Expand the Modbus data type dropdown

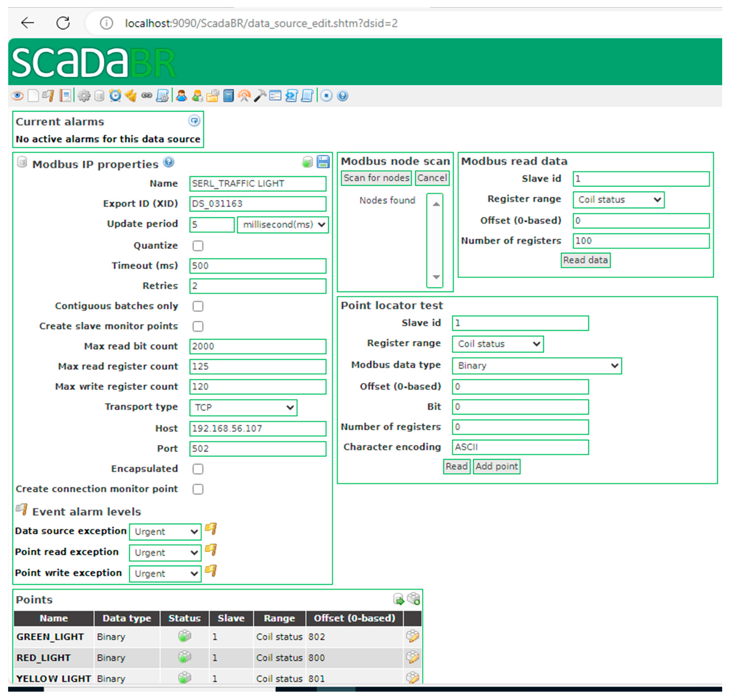point(537,366)
